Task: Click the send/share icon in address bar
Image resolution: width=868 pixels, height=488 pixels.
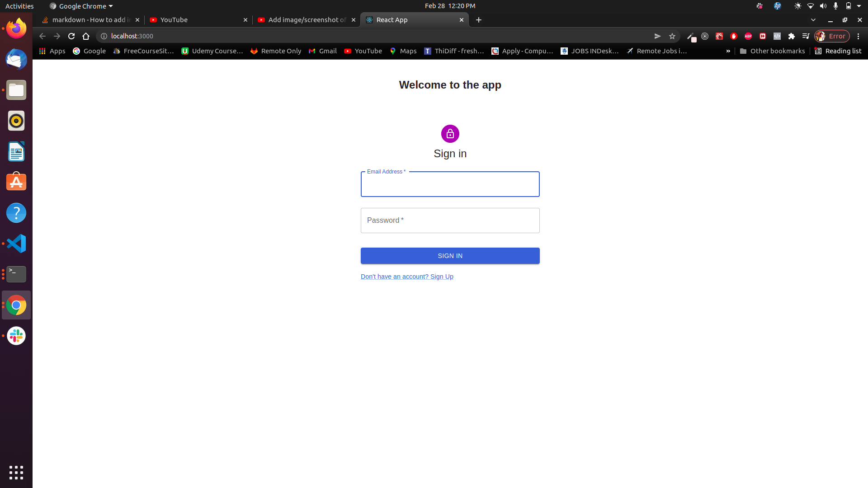Action: coord(657,36)
